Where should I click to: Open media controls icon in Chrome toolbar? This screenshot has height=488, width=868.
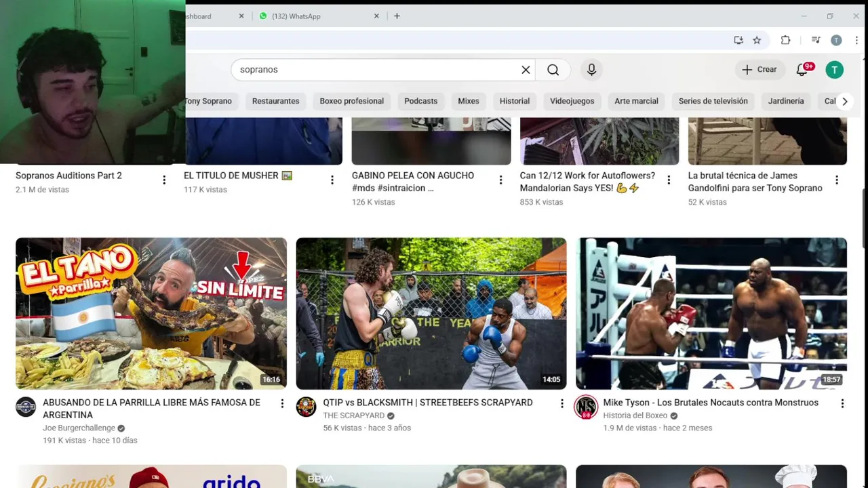[816, 40]
